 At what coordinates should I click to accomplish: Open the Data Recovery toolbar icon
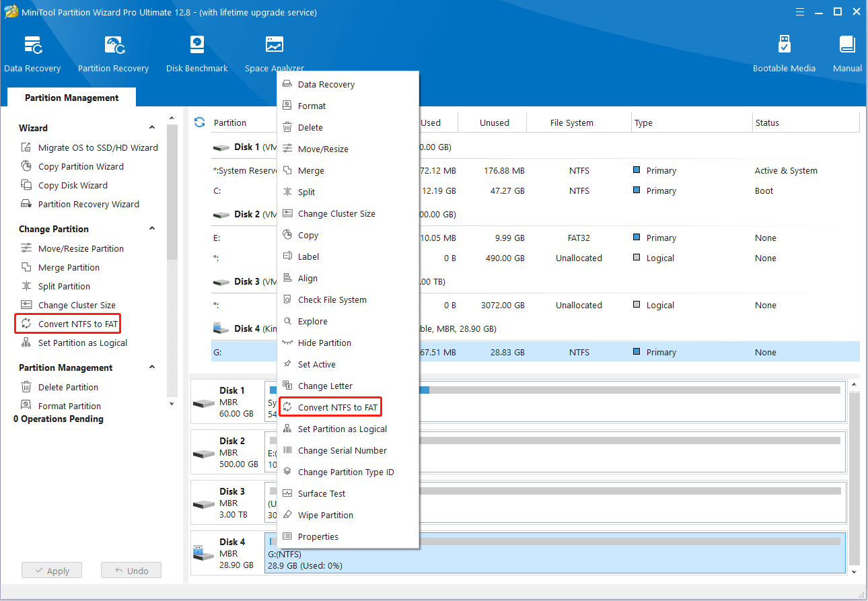click(32, 54)
